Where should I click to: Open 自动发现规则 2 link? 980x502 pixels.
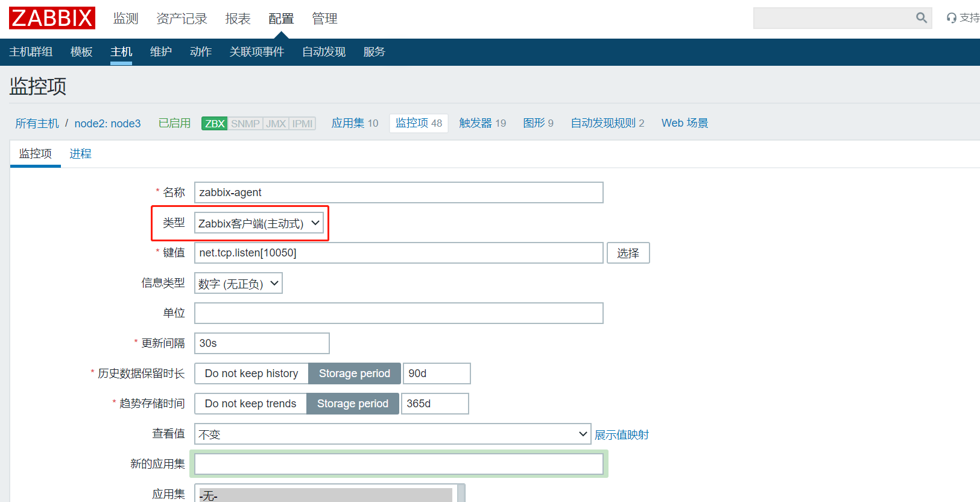tap(607, 123)
